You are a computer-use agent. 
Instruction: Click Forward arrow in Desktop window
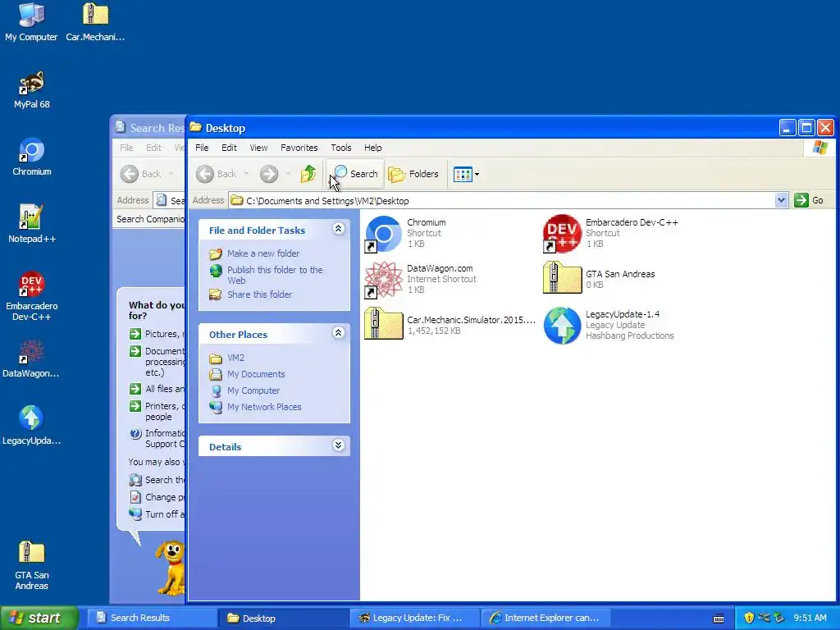(269, 174)
